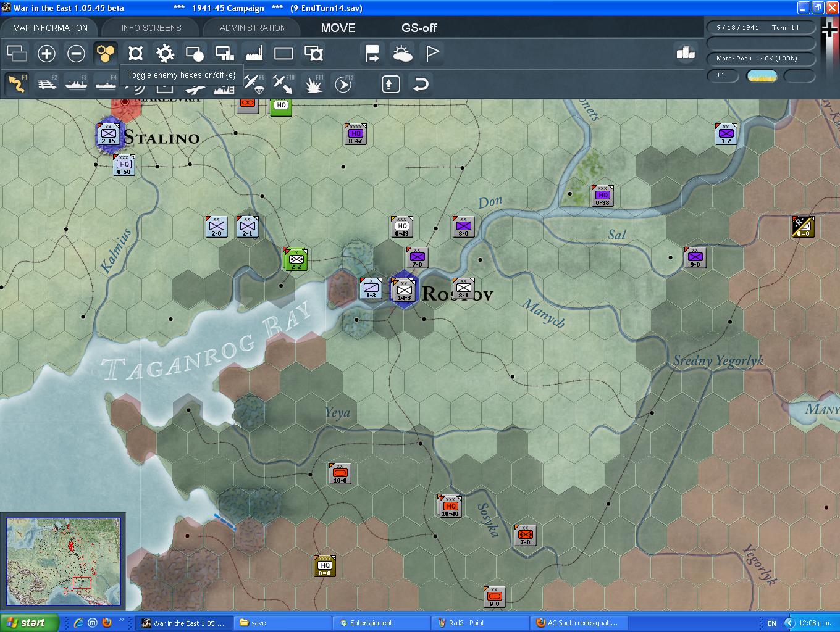Launch Firefox from quick launch
840x632 pixels.
[107, 623]
